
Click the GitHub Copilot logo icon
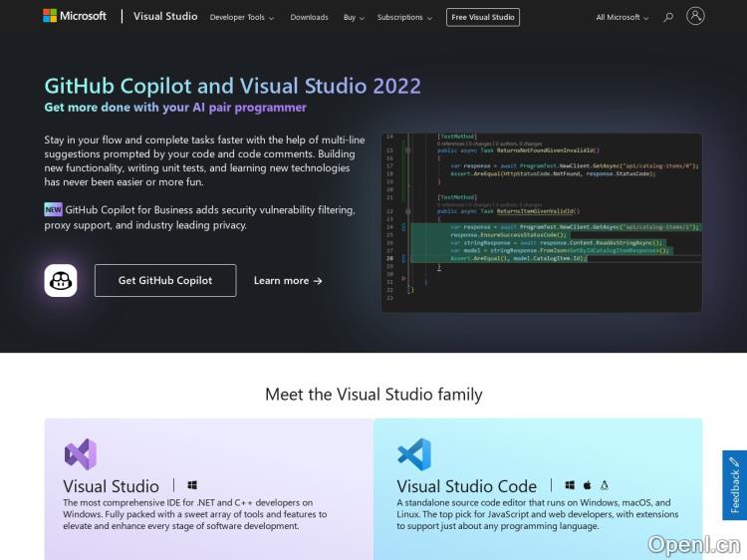click(x=61, y=280)
